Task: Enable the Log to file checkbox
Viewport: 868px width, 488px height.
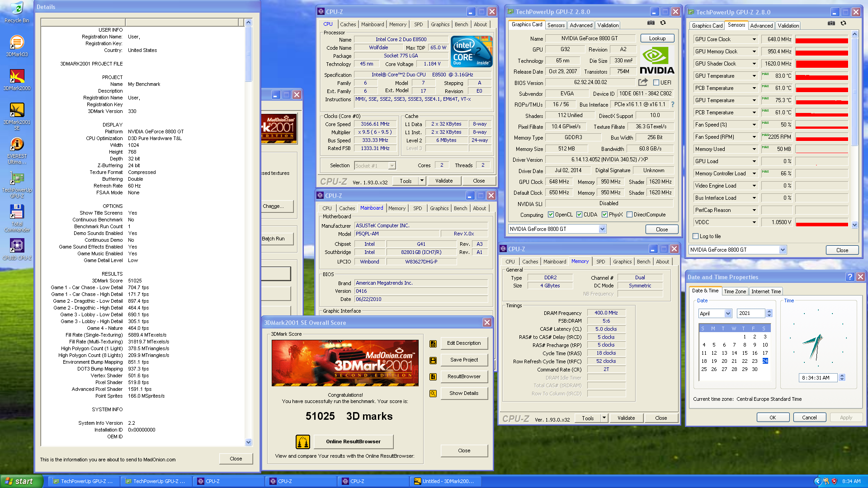Action: point(696,236)
